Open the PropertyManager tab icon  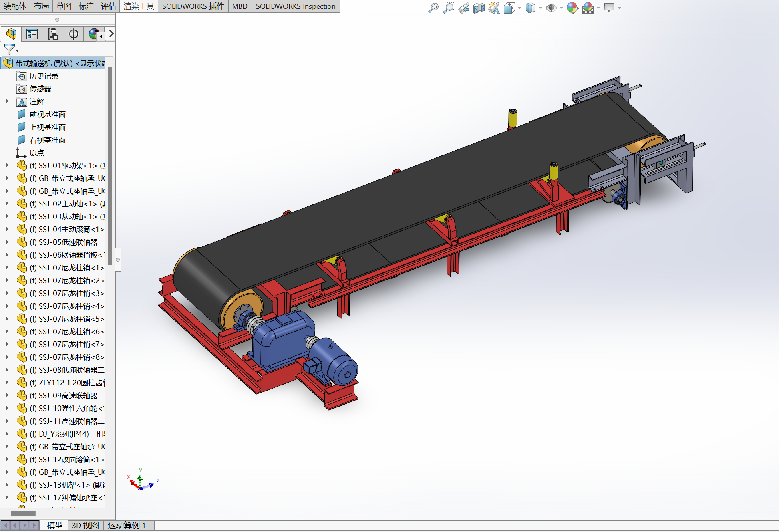[x=32, y=34]
